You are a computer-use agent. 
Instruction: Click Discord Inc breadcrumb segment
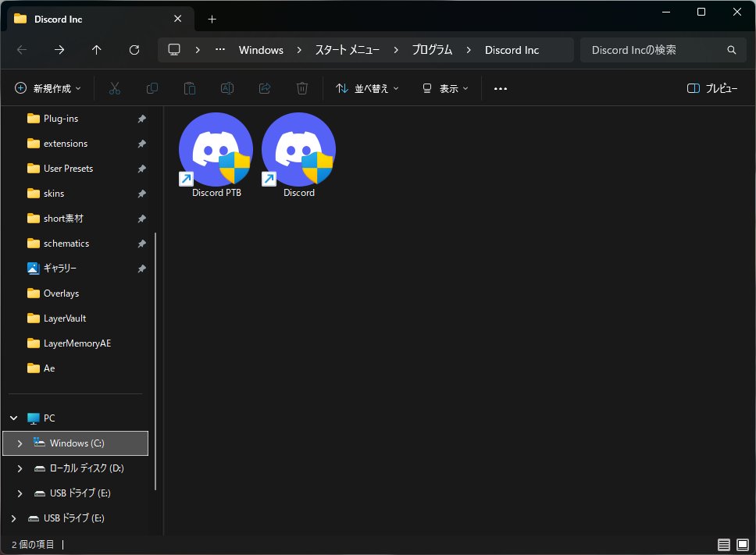[x=512, y=50]
